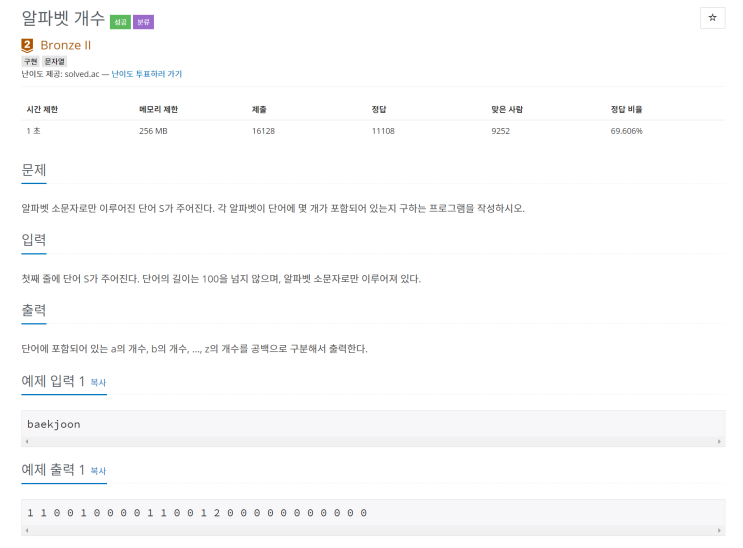
Task: Click the baekjoon sample input text
Action: [54, 424]
